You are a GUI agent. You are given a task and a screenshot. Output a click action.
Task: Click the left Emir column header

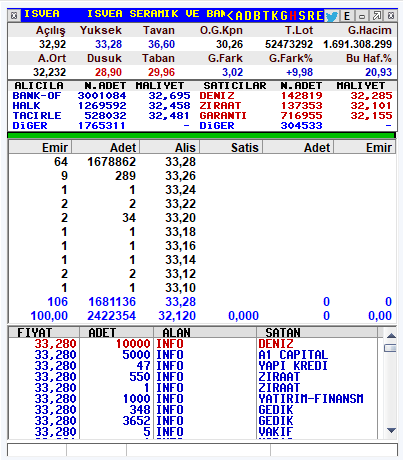[40, 147]
